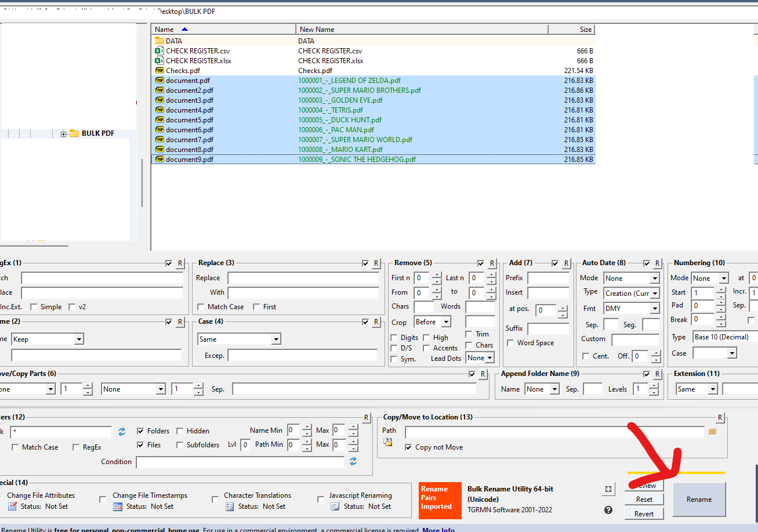Click the help question mark icon

(608, 509)
